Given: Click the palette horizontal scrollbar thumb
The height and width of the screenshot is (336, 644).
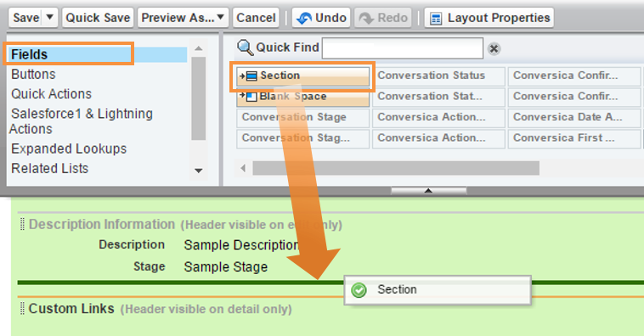Looking at the screenshot, I should [396, 168].
